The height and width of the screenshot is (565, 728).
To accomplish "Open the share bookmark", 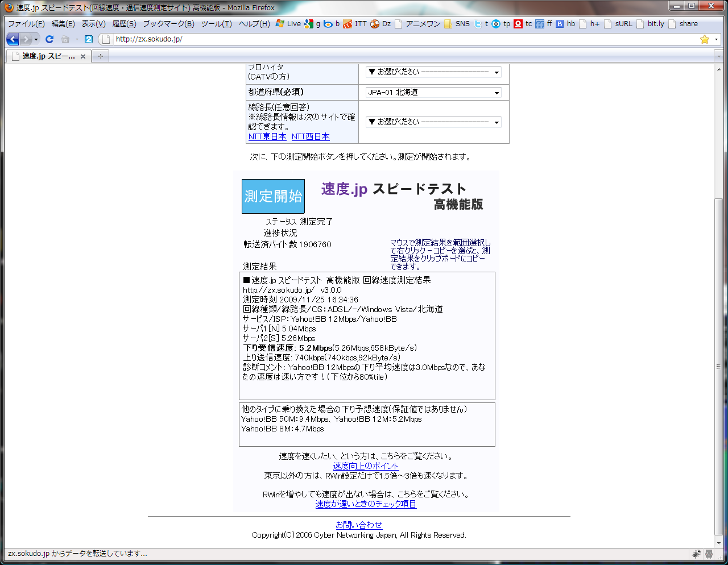I will click(683, 24).
